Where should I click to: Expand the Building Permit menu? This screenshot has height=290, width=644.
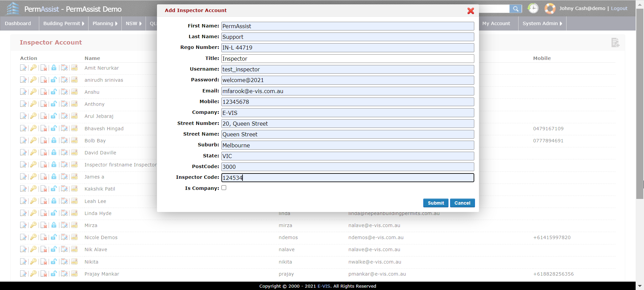pyautogui.click(x=64, y=23)
